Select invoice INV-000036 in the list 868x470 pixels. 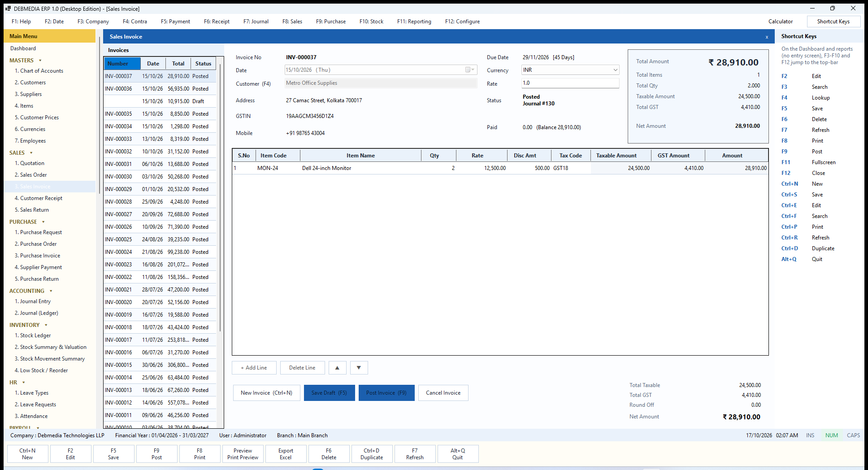(x=160, y=89)
